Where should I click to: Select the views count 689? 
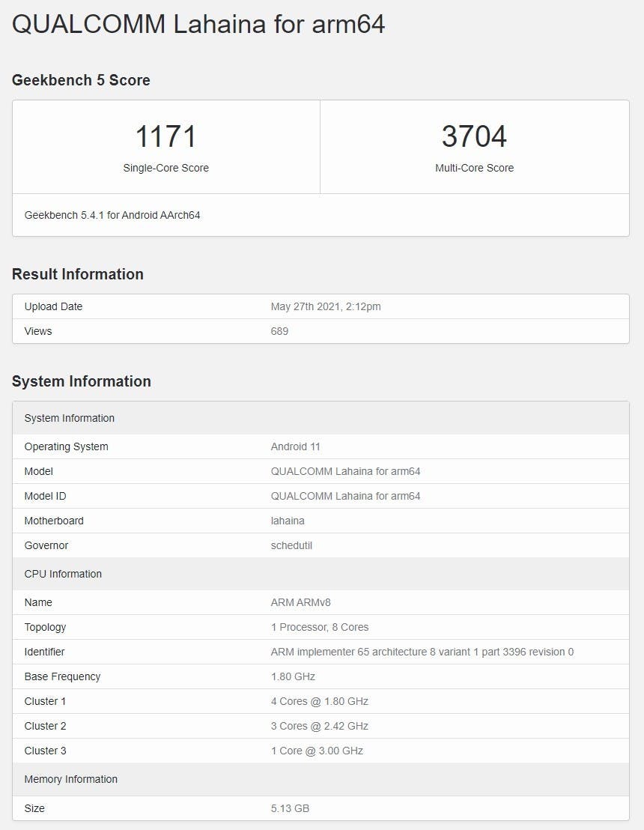(279, 331)
